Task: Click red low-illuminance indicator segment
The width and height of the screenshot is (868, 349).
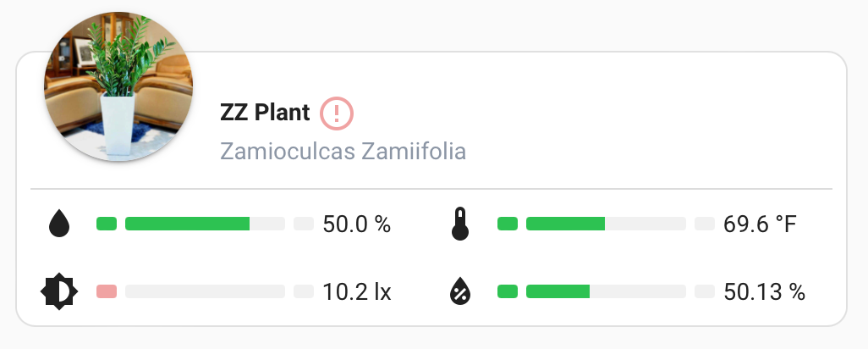Action: (107, 292)
